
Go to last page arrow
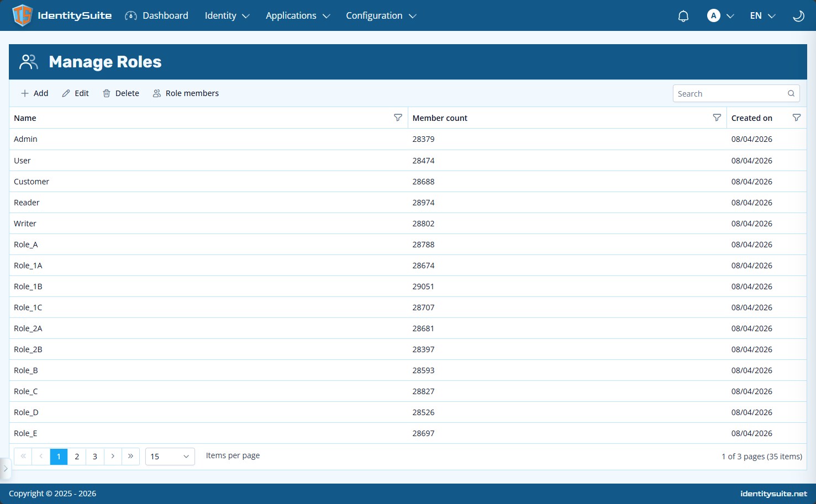click(130, 457)
